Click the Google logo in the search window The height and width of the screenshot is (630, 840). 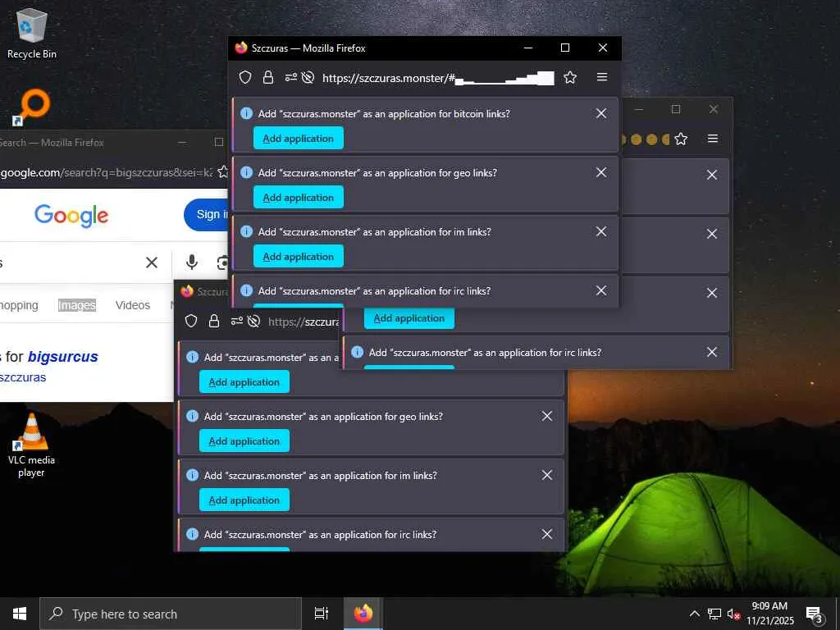click(x=71, y=216)
